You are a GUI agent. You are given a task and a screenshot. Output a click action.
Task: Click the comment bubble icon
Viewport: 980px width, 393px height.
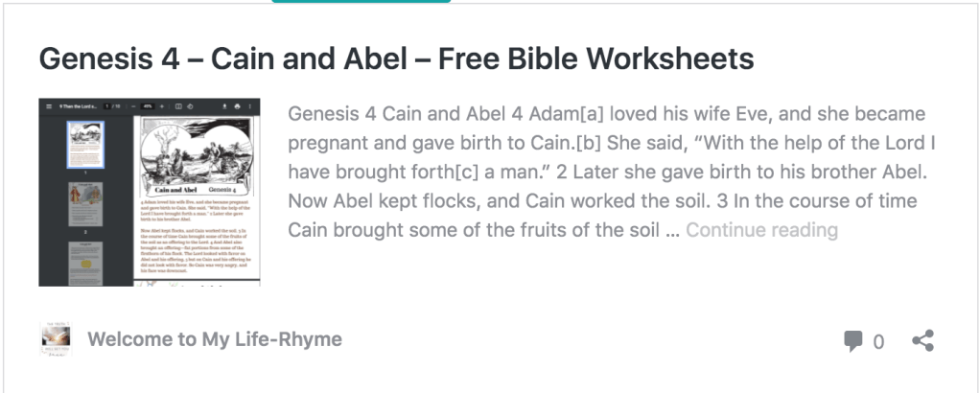(852, 341)
